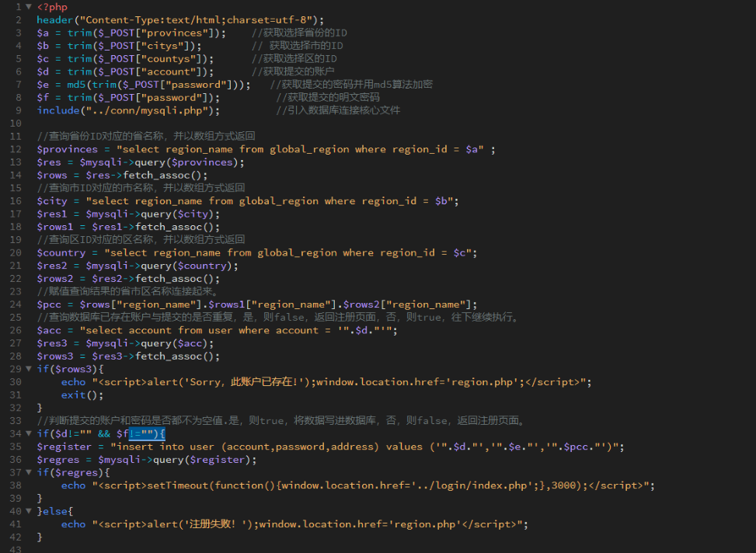
Task: Collapse the else block fold arrow at line 40
Action: click(29, 511)
